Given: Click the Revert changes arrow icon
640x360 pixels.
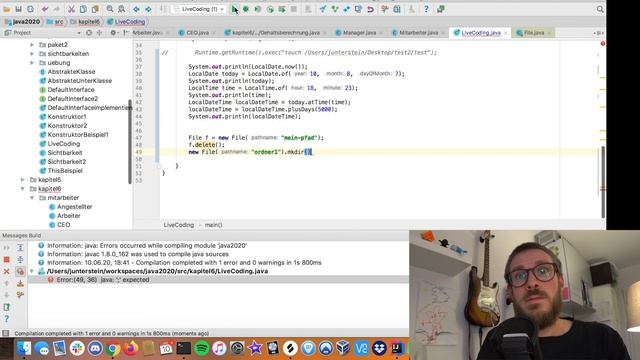Looking at the screenshot, I should [x=370, y=9].
